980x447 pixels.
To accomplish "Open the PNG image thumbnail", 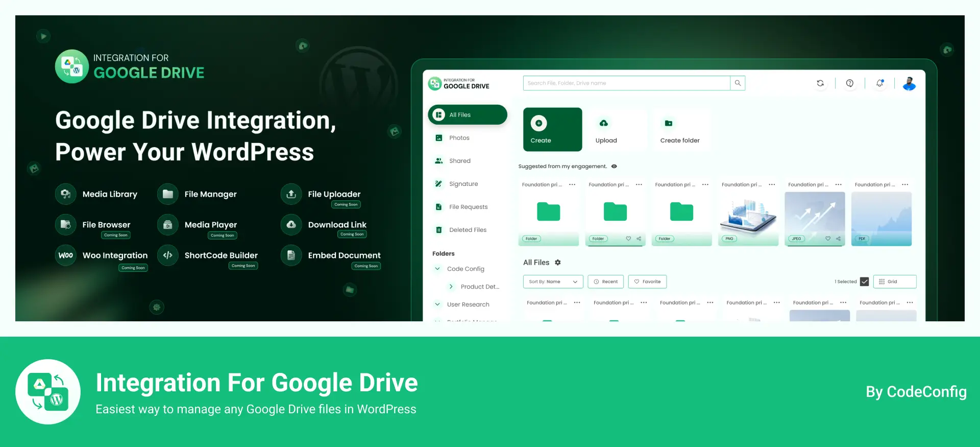I will click(x=748, y=215).
